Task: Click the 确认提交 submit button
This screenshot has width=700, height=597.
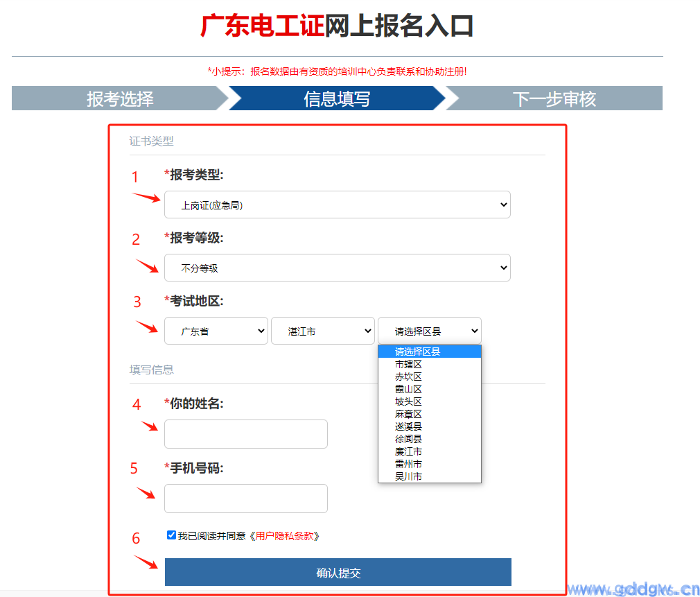Action: (338, 572)
